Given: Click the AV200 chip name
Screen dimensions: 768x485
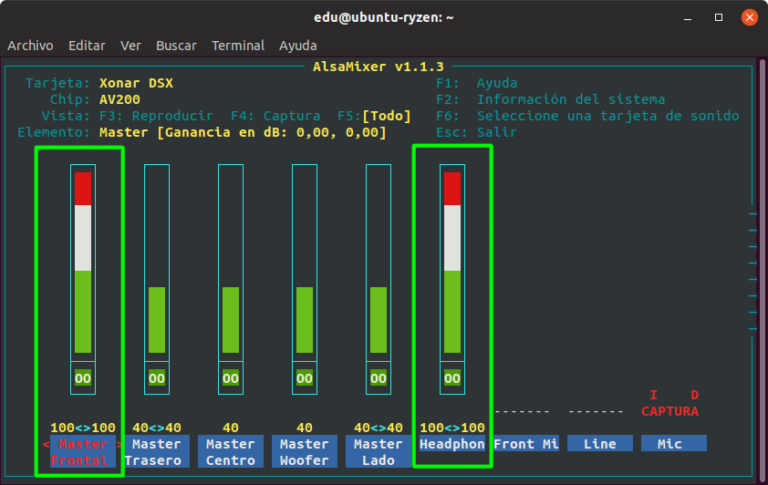Looking at the screenshot, I should (120, 99).
